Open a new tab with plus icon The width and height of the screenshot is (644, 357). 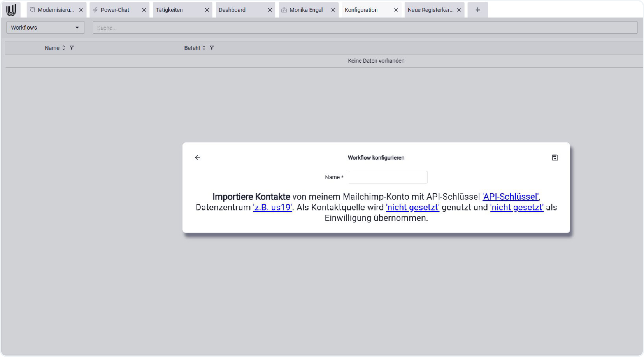point(477,10)
